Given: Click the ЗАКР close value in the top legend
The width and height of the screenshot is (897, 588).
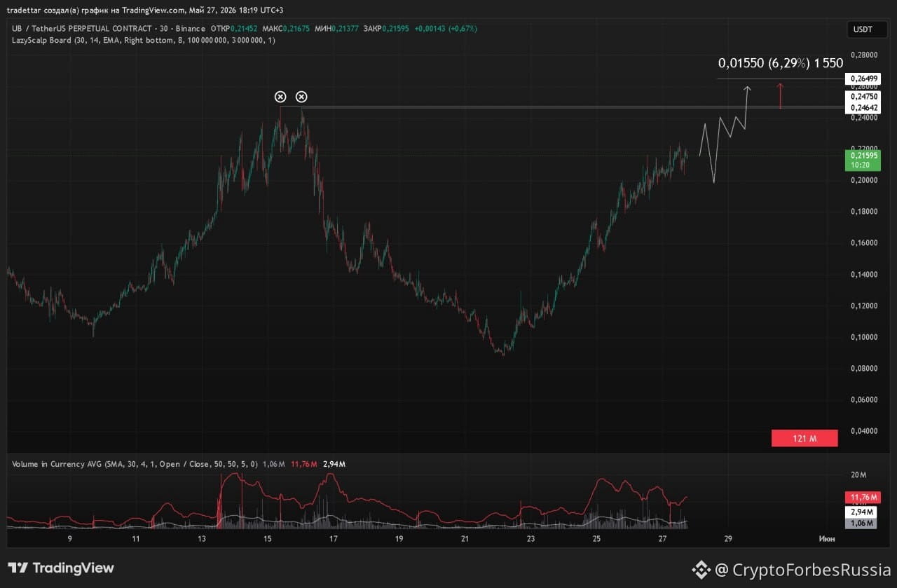Looking at the screenshot, I should point(395,29).
